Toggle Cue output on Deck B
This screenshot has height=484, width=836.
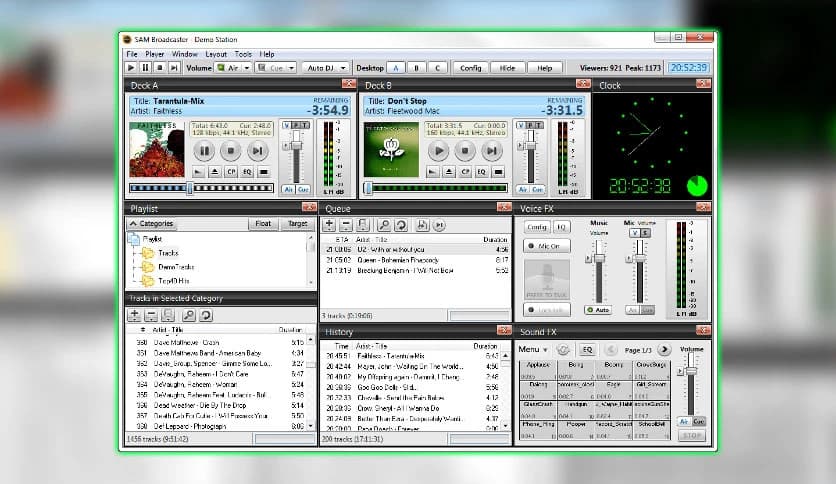(x=537, y=189)
